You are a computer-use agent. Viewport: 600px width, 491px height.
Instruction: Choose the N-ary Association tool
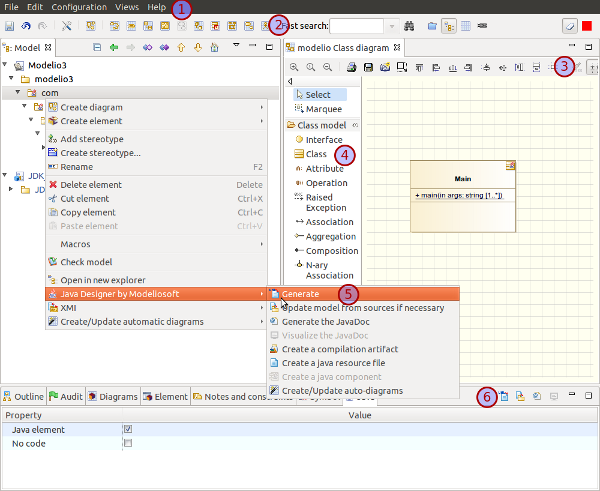324,270
